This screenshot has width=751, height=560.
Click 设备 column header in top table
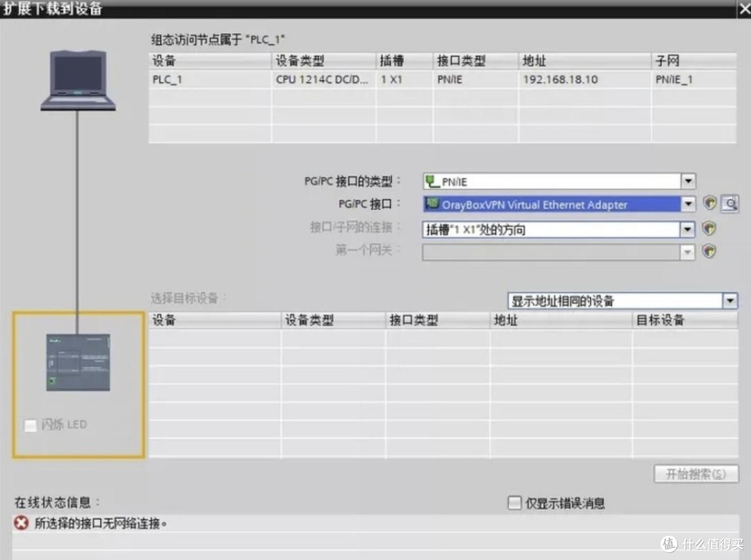[210, 61]
